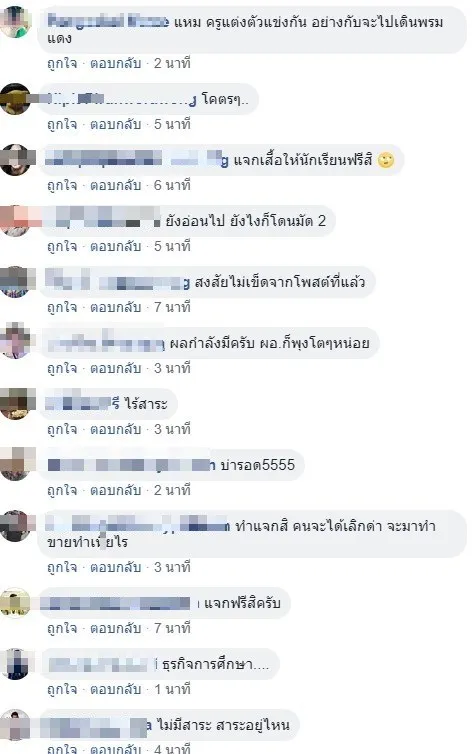This screenshot has height=754, width=472.
Task: Click avatar next to ธุรกิจการศึกษา comment
Action: tap(15, 664)
